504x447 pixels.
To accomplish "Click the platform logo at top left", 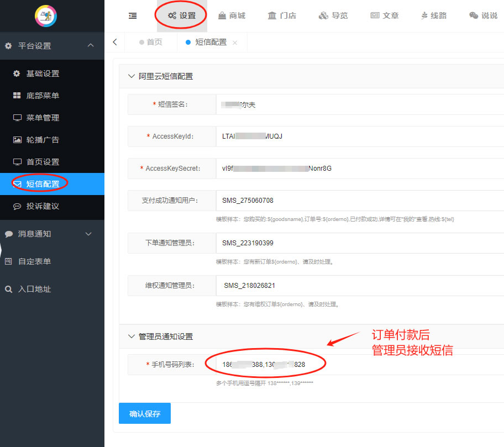I will point(46,16).
